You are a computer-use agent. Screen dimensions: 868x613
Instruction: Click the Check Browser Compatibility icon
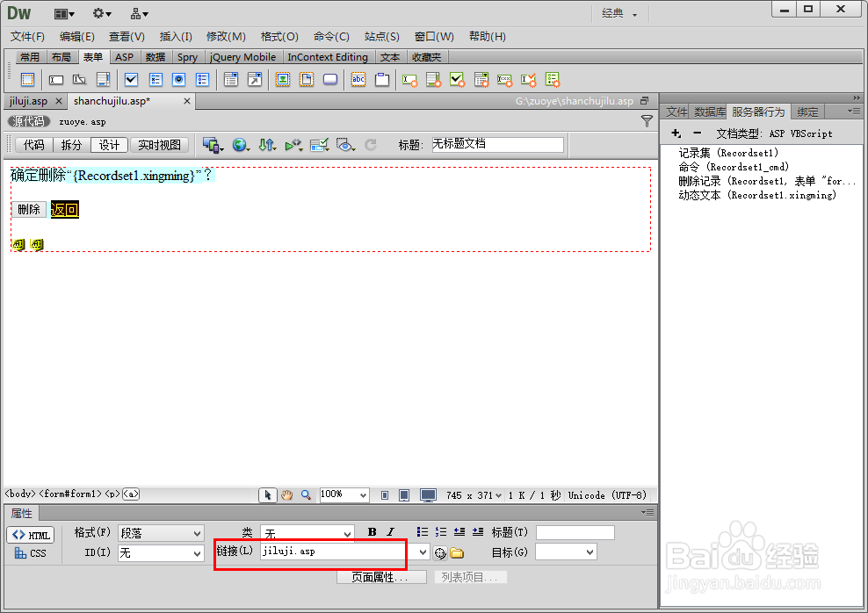320,145
